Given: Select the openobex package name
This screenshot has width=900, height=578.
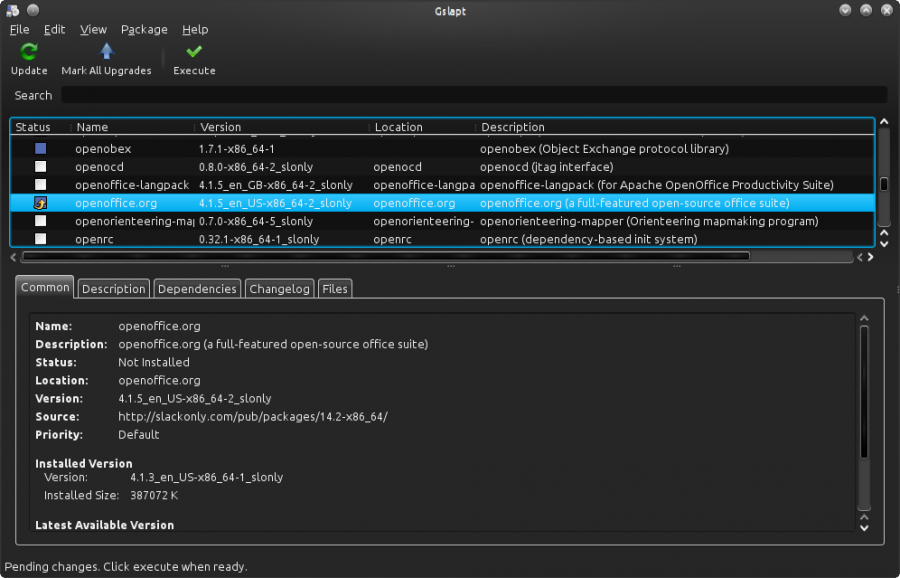Looking at the screenshot, I should pyautogui.click(x=103, y=149).
